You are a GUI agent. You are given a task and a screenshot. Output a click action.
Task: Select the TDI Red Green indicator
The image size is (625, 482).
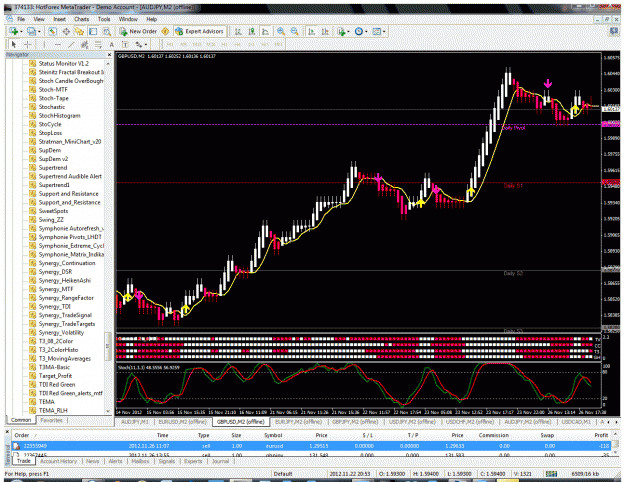click(x=57, y=384)
